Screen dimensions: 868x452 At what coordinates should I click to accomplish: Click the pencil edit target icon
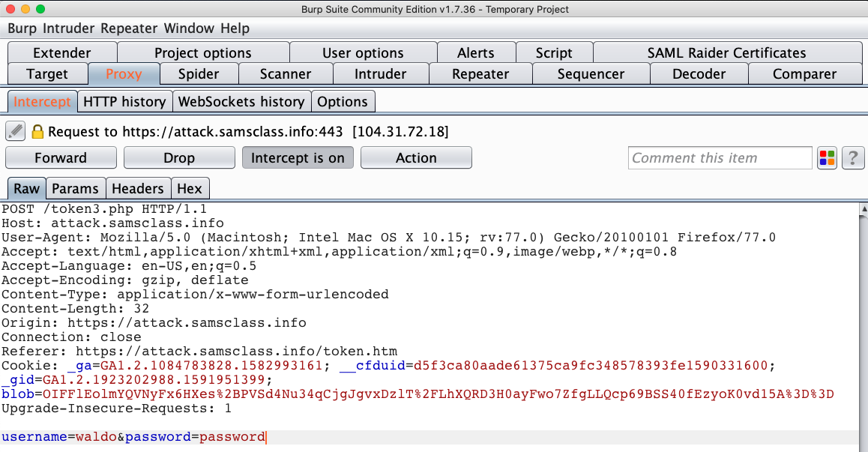pyautogui.click(x=16, y=131)
